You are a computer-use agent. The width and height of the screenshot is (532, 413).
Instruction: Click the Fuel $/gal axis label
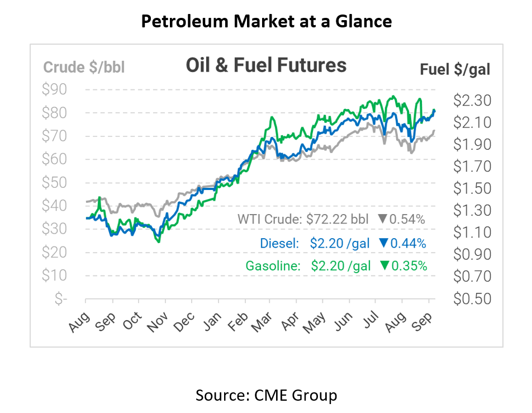pos(455,69)
